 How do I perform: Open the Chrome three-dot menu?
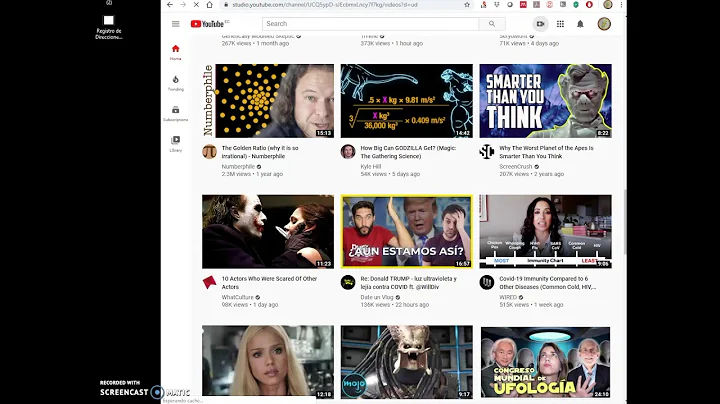pyautogui.click(x=621, y=5)
